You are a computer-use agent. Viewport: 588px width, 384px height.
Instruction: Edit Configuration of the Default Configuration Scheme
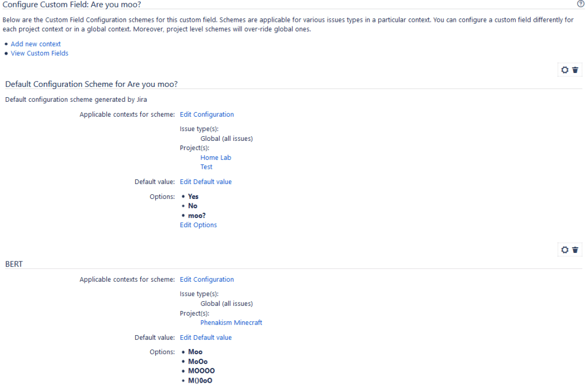pos(207,114)
